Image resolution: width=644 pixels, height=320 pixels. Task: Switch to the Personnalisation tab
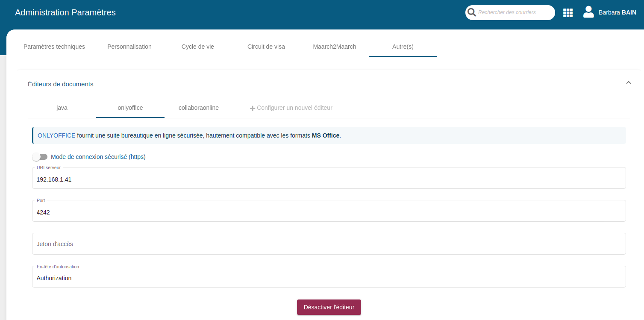tap(129, 47)
